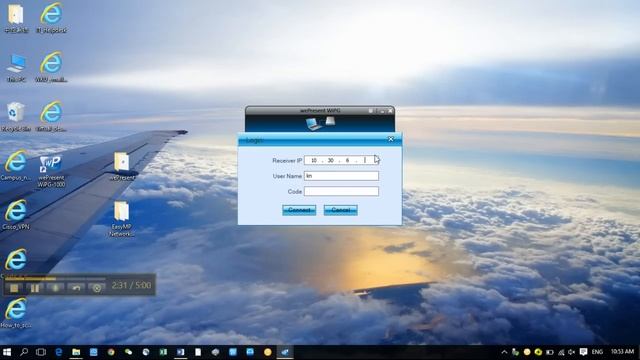Click the Connect button in Login dialog

point(299,210)
